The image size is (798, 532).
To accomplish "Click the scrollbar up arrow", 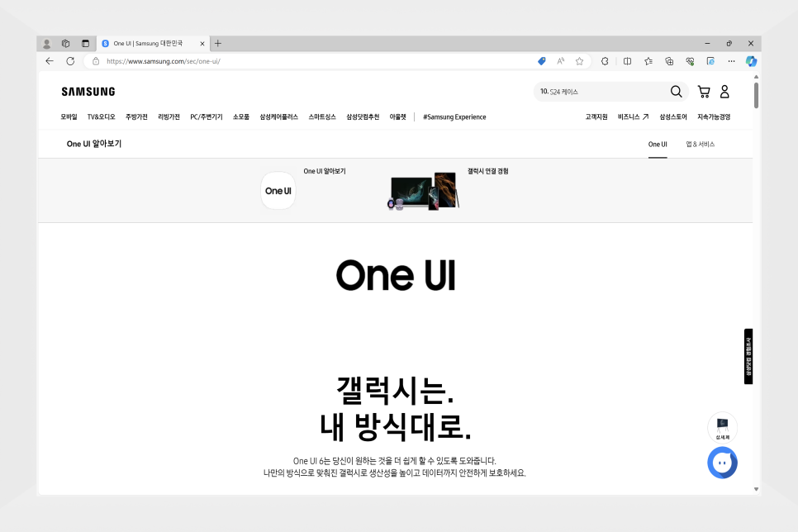I will coord(756,77).
